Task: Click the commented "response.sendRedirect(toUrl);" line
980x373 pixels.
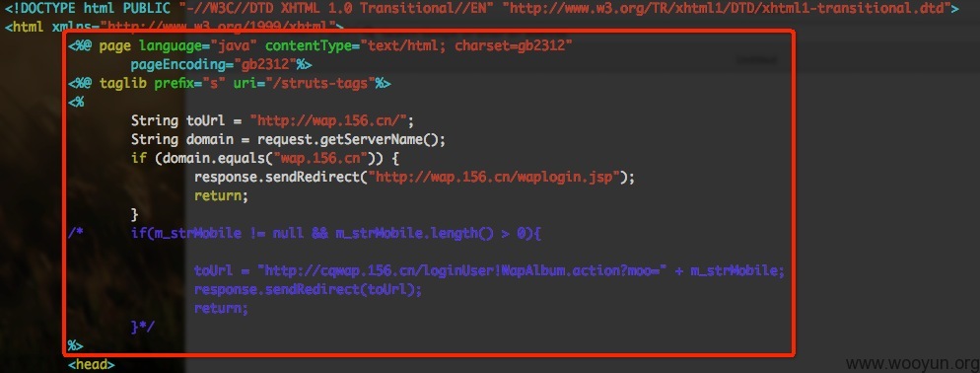Action: click(x=309, y=290)
